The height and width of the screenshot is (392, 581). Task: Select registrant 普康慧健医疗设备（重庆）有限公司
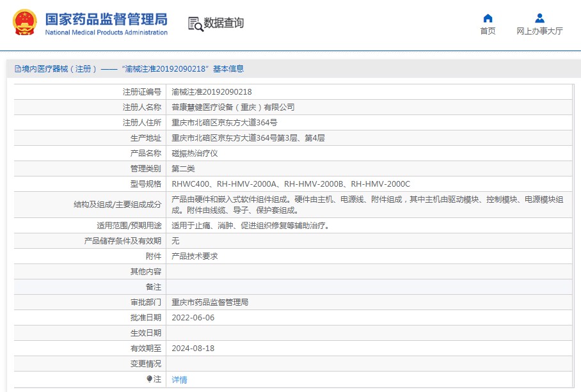click(x=233, y=107)
